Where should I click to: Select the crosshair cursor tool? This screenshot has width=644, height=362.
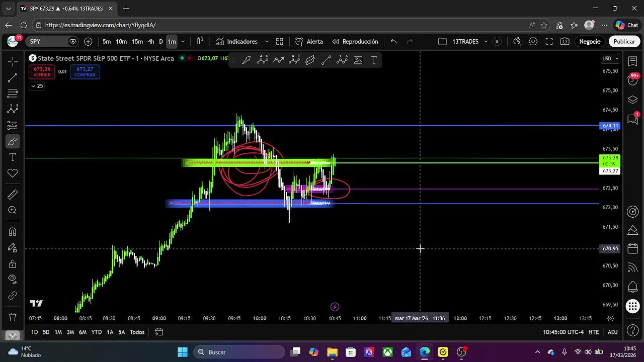point(13,61)
